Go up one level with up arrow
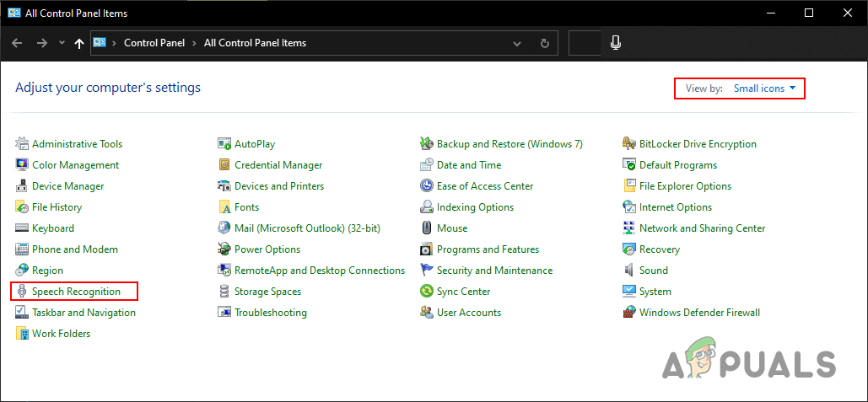Viewport: 868px width, 402px height. 79,43
